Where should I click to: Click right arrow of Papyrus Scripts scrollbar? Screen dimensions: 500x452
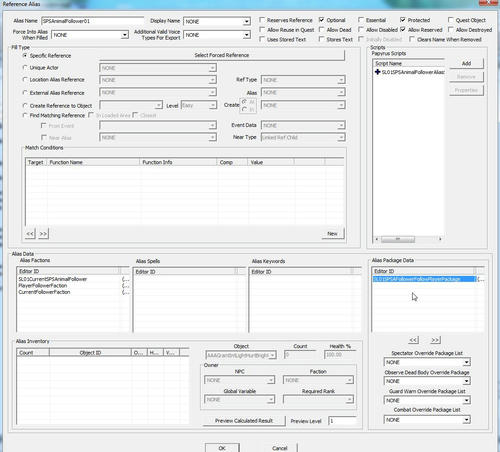(440, 239)
